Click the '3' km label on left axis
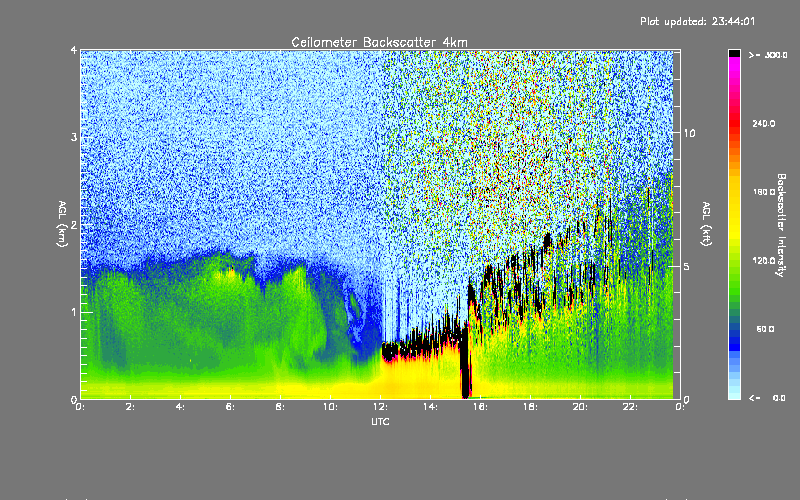This screenshot has height=500, width=800. pyautogui.click(x=74, y=137)
